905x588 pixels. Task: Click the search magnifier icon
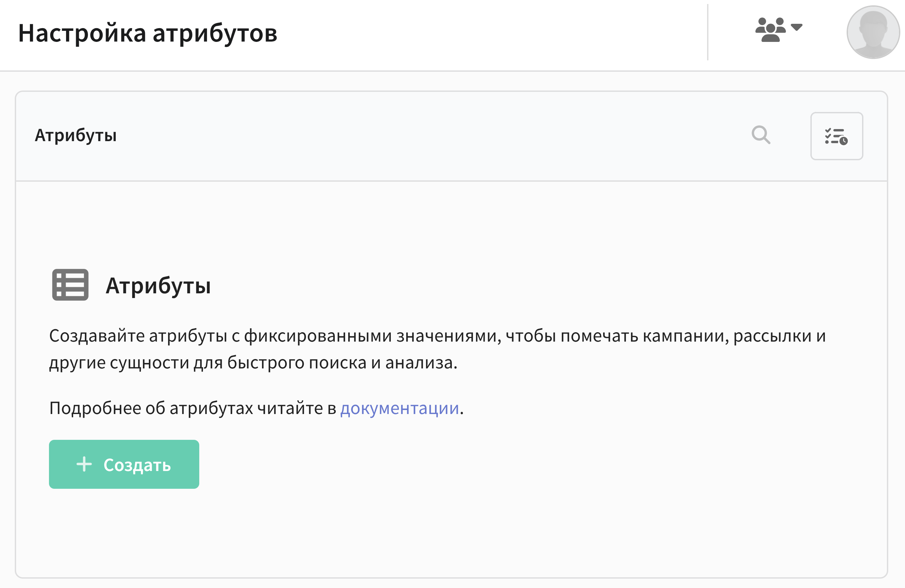click(x=760, y=135)
